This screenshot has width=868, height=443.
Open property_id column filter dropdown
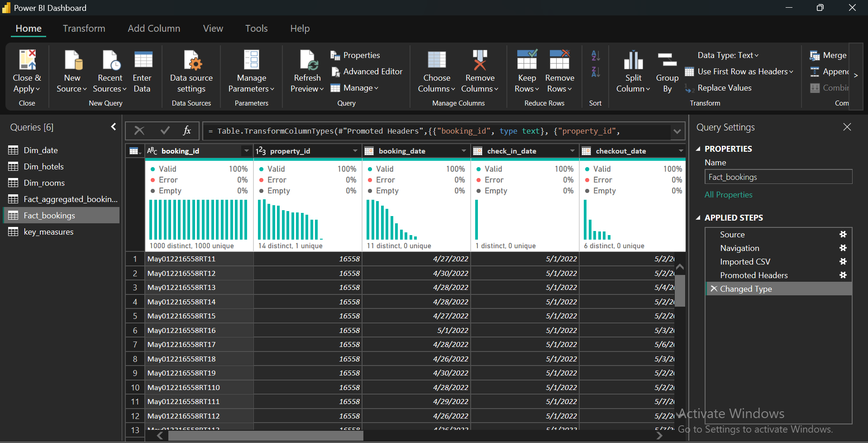pos(355,151)
